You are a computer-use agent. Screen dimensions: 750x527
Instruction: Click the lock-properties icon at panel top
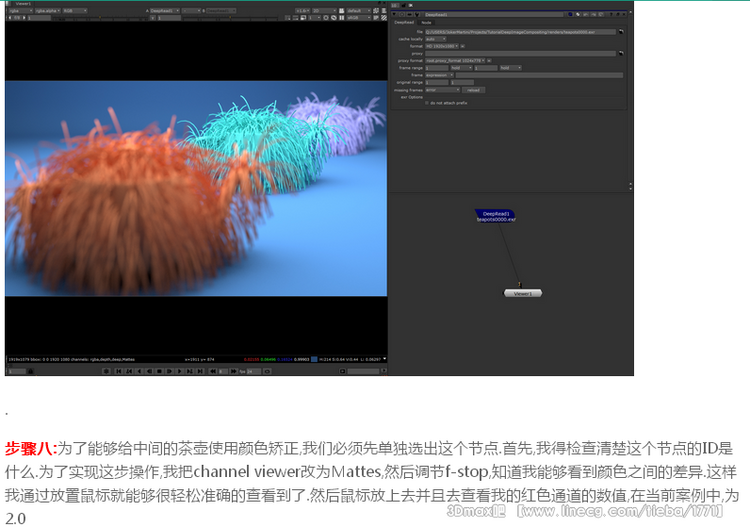click(403, 6)
